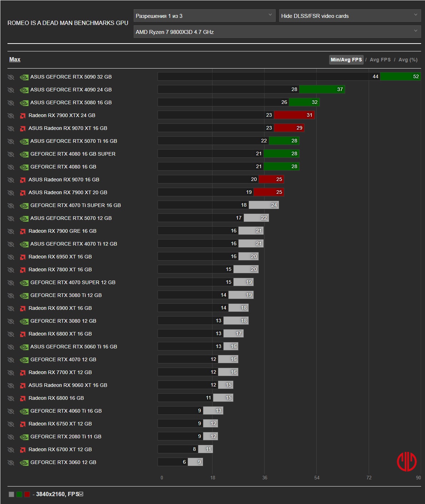
Task: Click the gray legend color square
Action: 11,494
